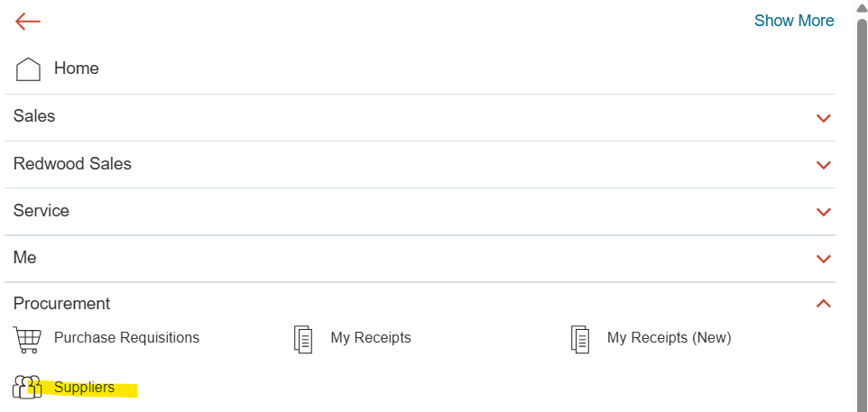The width and height of the screenshot is (868, 412).
Task: Expand the Redwood Sales section chevron
Action: 824,165
